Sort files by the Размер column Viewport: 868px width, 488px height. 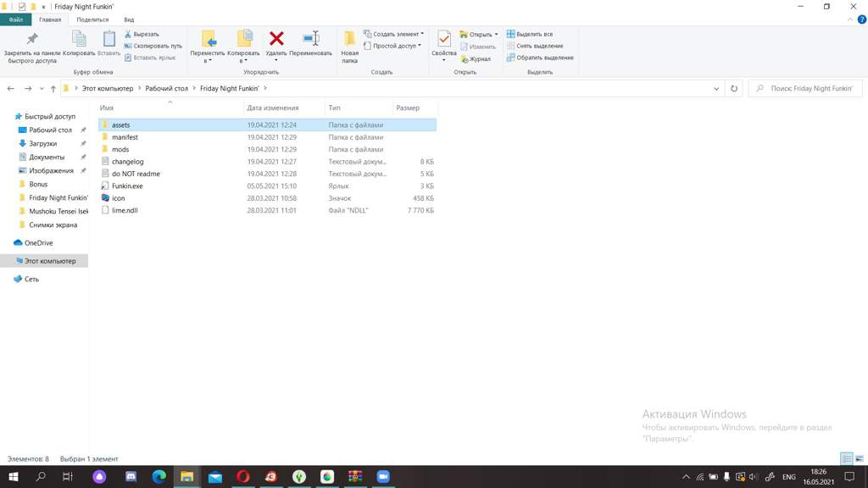[x=415, y=108]
